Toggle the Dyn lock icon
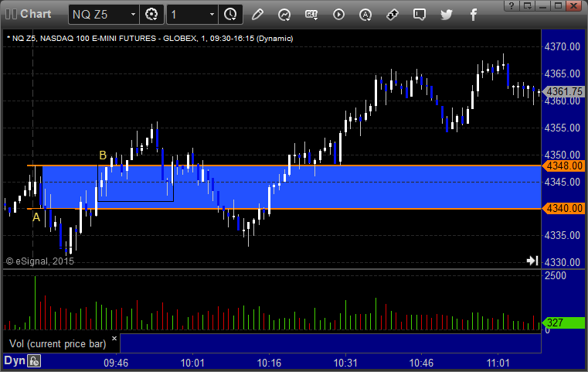588x372 pixels. tap(34, 361)
